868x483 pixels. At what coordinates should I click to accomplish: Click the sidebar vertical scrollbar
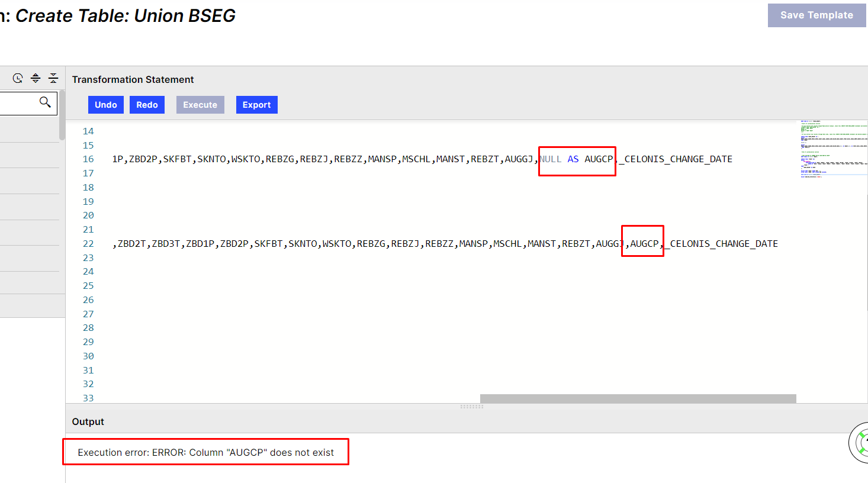62,115
